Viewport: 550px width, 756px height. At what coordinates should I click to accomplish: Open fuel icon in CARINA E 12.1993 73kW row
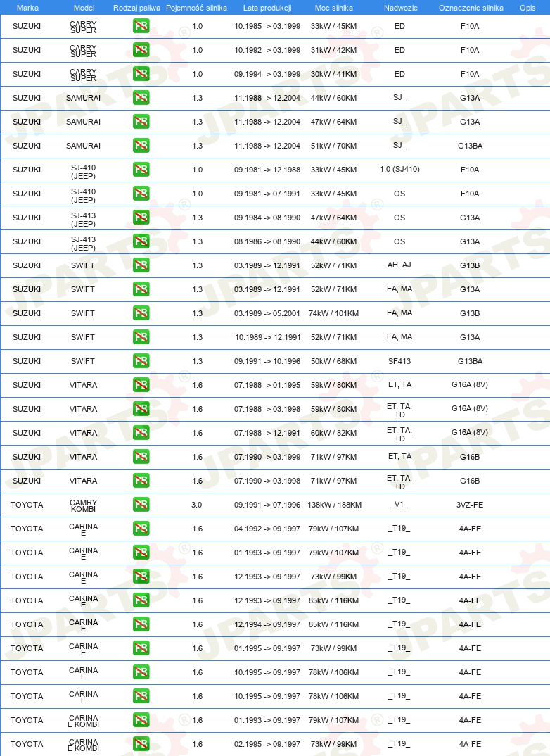point(141,577)
